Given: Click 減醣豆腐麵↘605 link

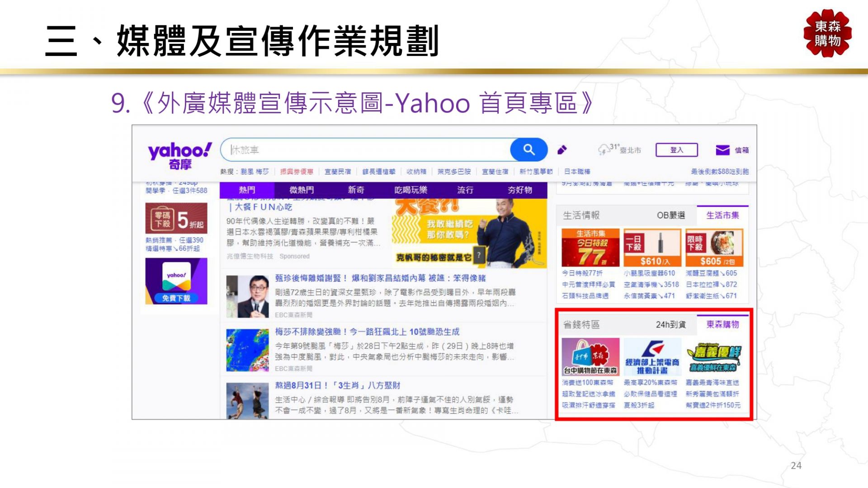Looking at the screenshot, I should [x=712, y=273].
